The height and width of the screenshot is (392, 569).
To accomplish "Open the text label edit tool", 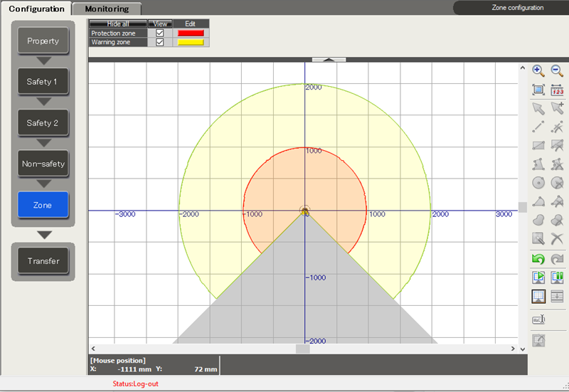I will (538, 319).
